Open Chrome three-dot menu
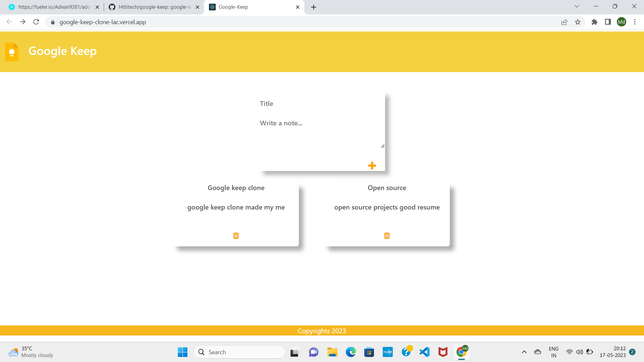 pyautogui.click(x=635, y=22)
